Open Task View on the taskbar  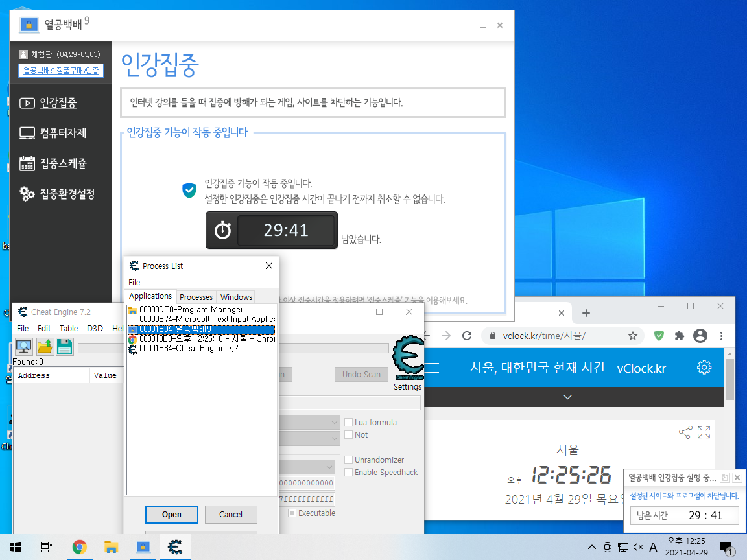(46, 546)
